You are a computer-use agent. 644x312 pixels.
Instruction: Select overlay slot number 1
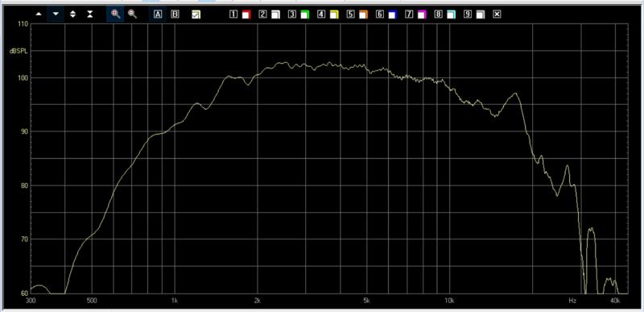tap(233, 15)
